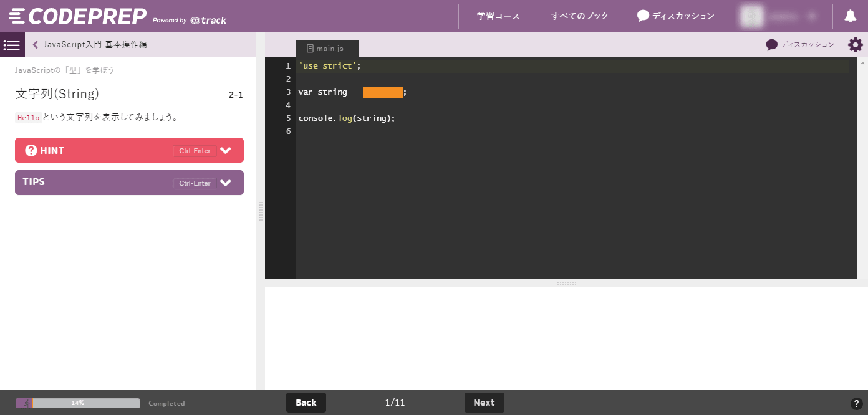Click the notification bell icon

851,16
